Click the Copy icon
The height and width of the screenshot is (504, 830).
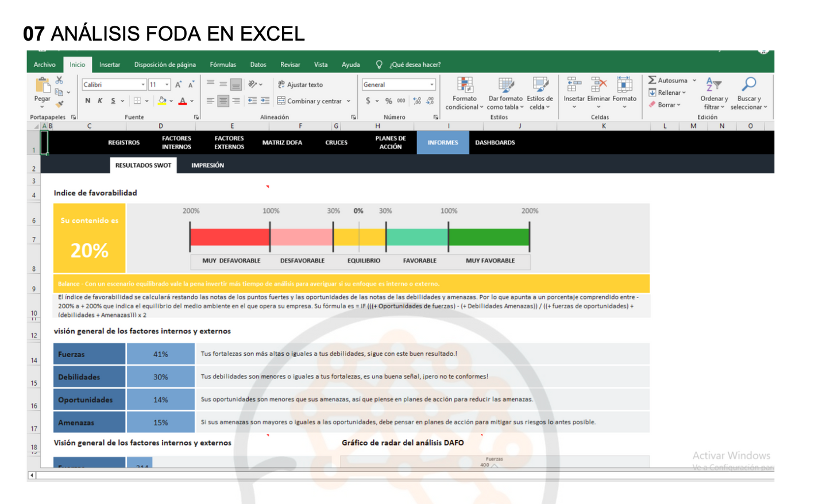[59, 92]
